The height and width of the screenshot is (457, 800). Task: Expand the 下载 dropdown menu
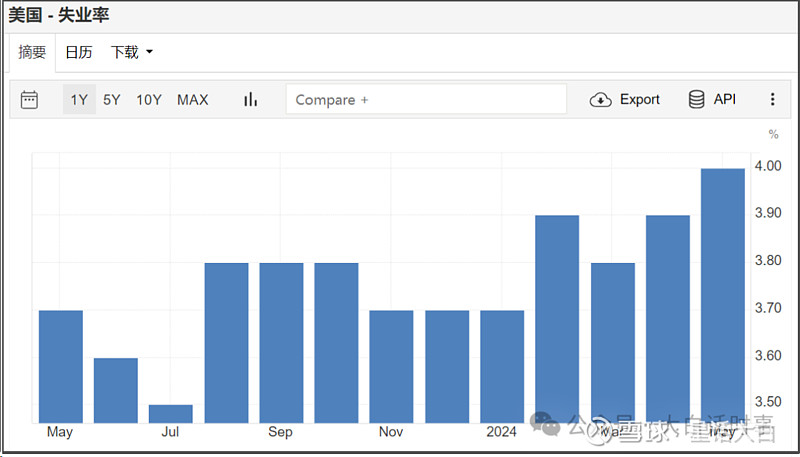click(x=132, y=52)
